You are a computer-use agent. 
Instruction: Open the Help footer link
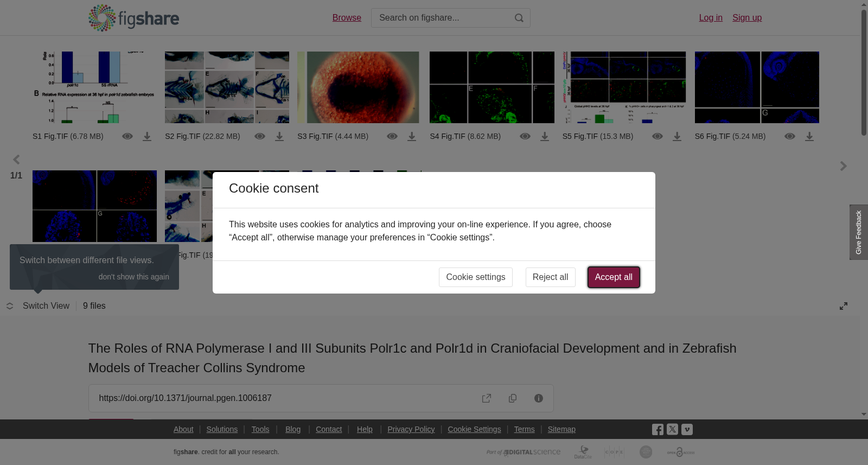pos(365,429)
